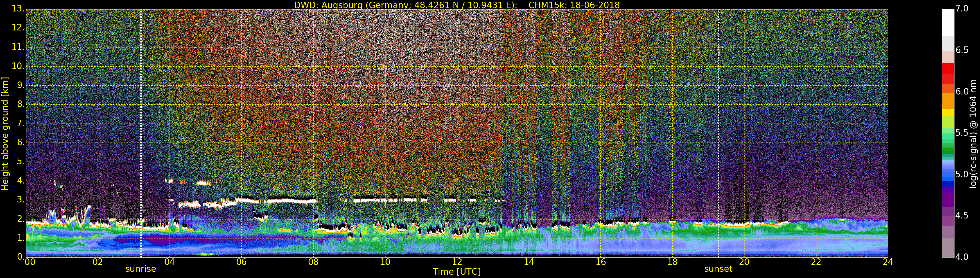Click the 24 hour tick label
The width and height of the screenshot is (980, 278).
(888, 262)
